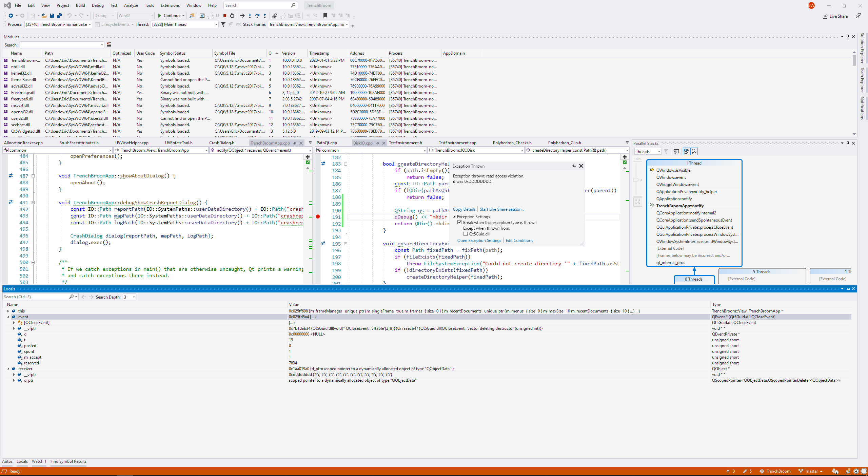Click 'Start Live Share session...' link
The width and height of the screenshot is (868, 476).
pos(502,209)
